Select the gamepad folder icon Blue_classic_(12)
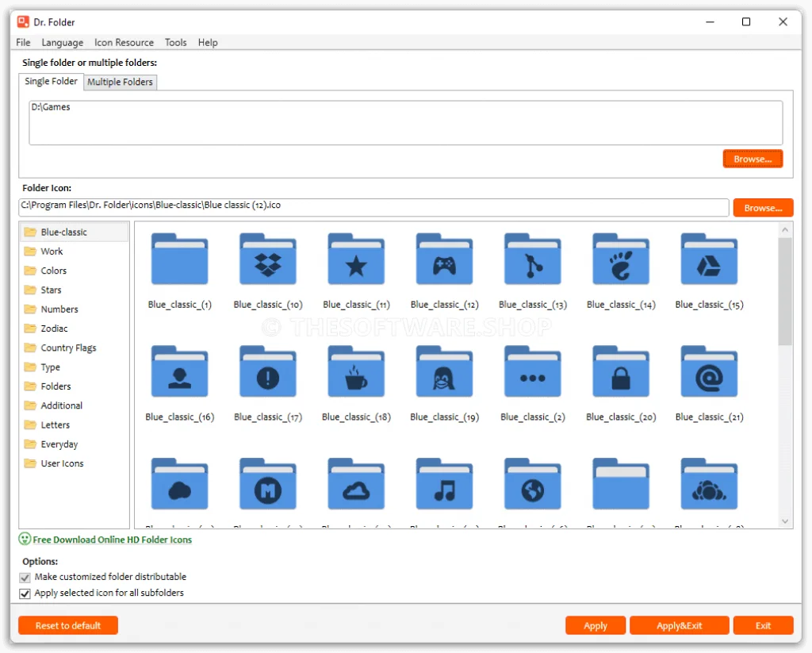Viewport: 812px width, 653px height. 444,259
